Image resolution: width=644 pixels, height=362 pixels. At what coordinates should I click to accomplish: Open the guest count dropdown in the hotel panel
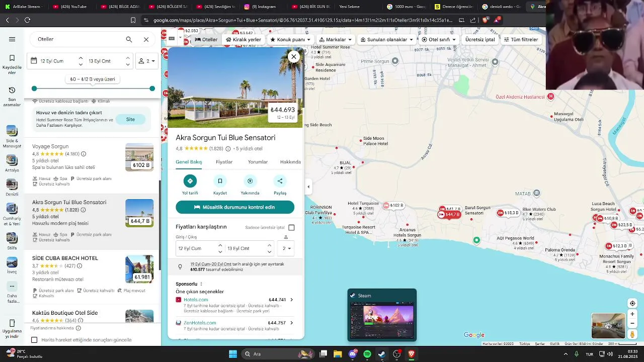[286, 248]
